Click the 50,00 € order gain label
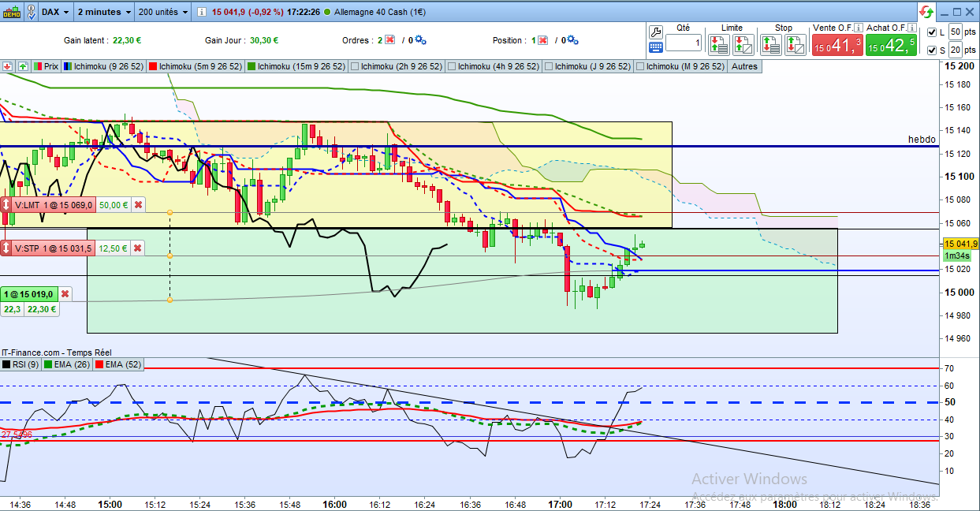Viewport: 980px width, 511px height. coord(114,204)
